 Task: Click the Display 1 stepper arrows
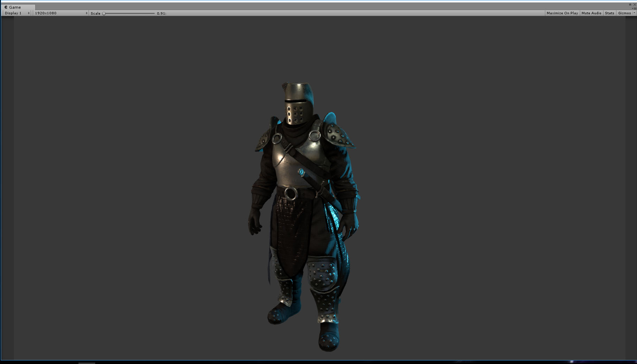29,13
